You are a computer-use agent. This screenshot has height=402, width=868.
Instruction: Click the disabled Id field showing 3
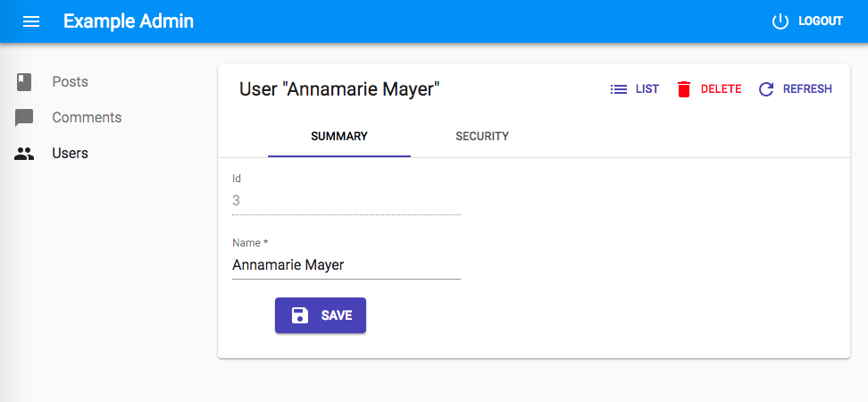(346, 201)
